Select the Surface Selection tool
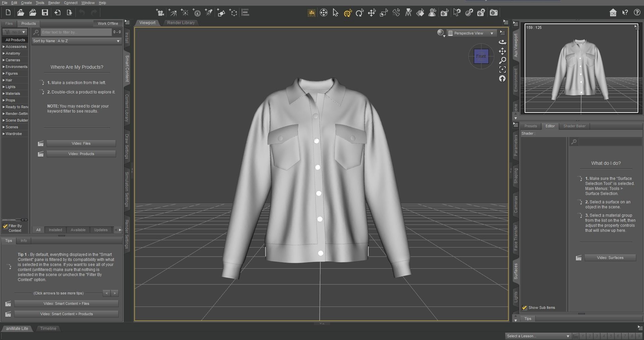Screen dimensions: 644x340 click(420, 13)
